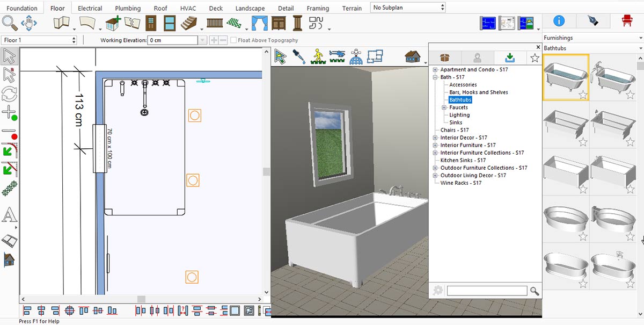Activate the Zoom magnifier tool
The height and width of the screenshot is (325, 644).
pos(10,23)
